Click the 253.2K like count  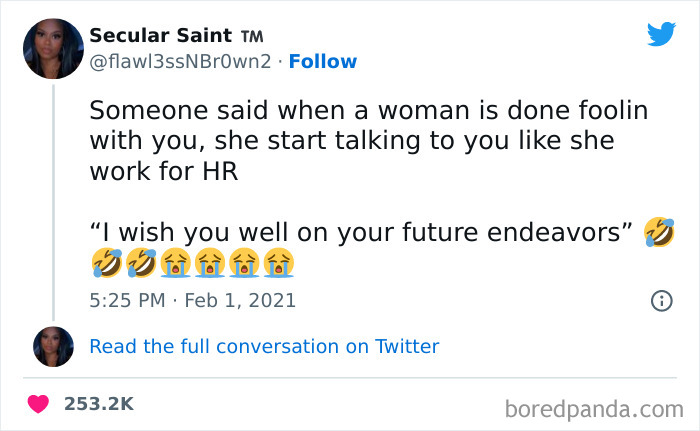coord(98,404)
